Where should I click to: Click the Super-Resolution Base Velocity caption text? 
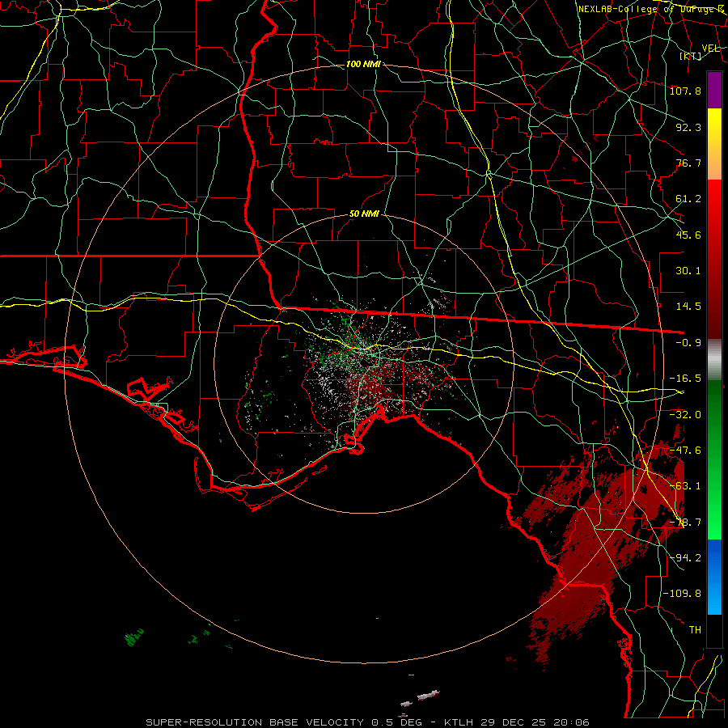pyautogui.click(x=367, y=722)
